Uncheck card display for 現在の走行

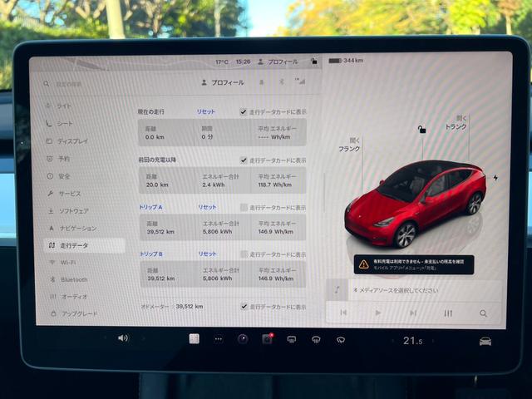(244, 111)
